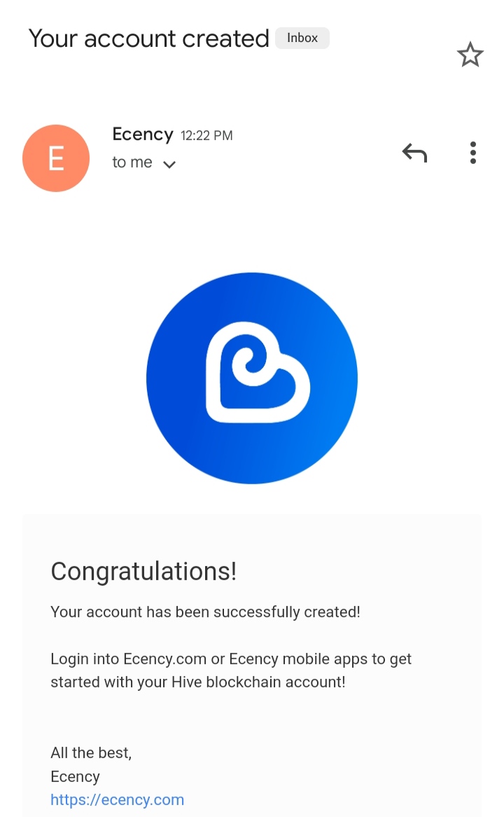Tap empty area right of signature

[x=312, y=776]
